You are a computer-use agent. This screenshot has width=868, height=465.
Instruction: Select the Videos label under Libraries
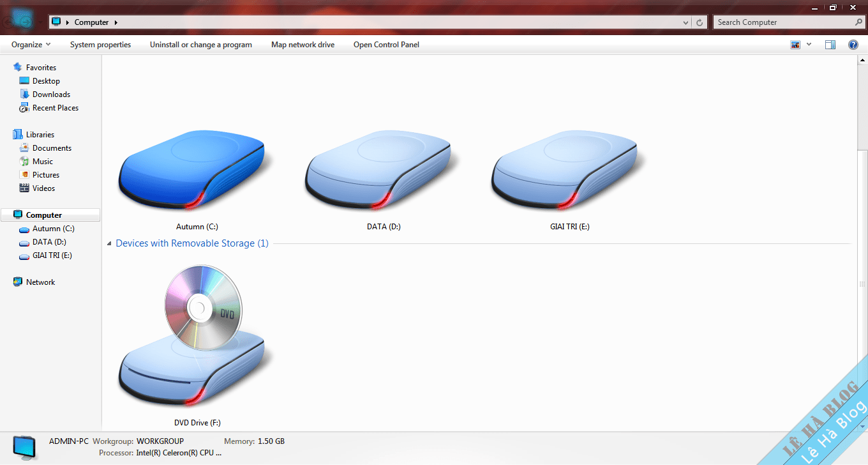pyautogui.click(x=44, y=188)
